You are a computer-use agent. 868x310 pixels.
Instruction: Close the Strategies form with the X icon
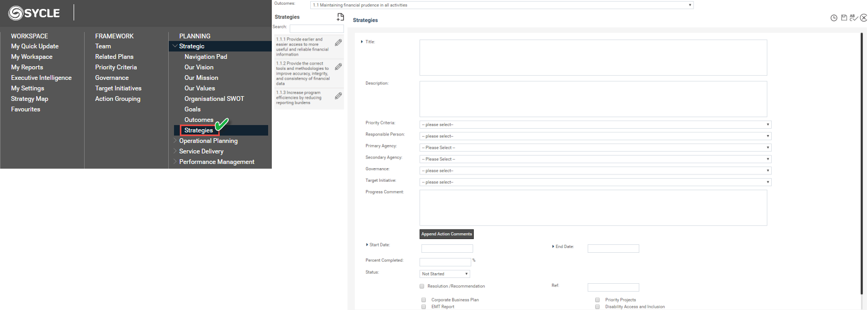point(863,18)
